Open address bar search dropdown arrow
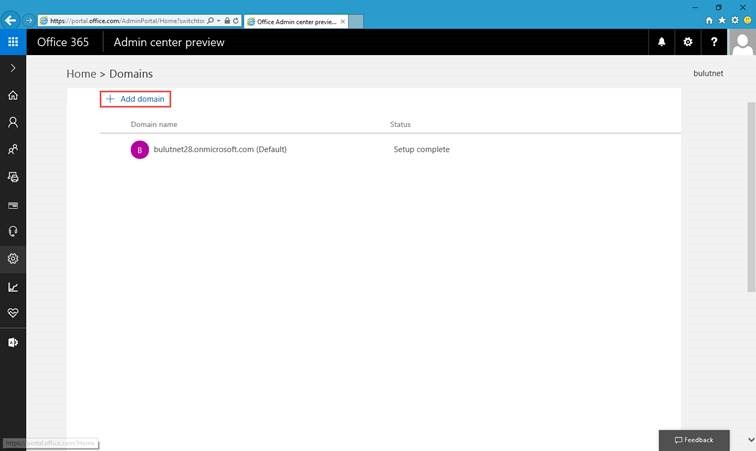756x451 pixels. (218, 21)
